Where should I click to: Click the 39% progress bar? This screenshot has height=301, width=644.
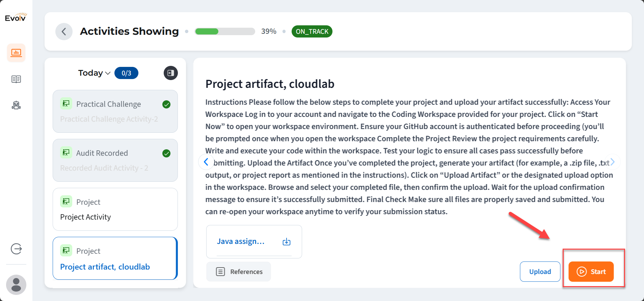[225, 31]
